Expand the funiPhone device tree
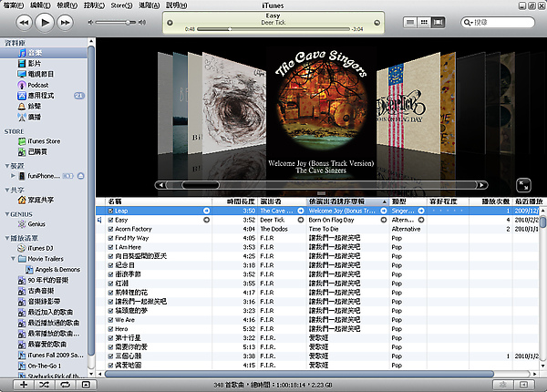The image size is (547, 392). click(x=13, y=175)
